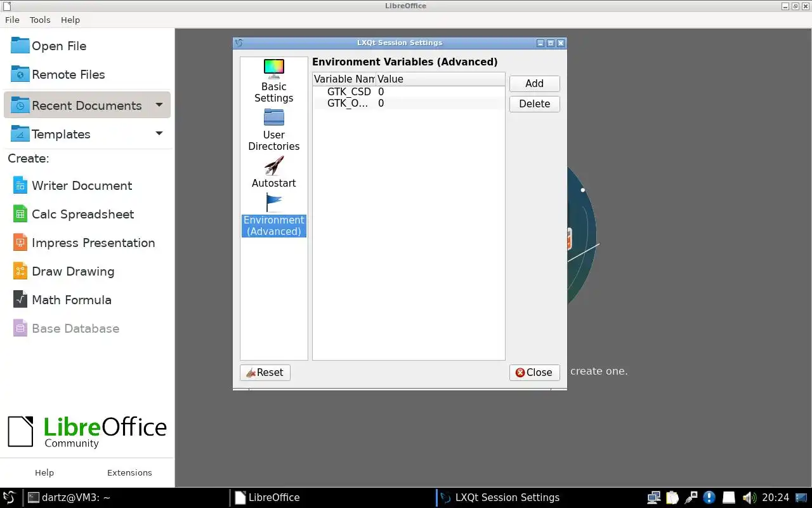Open LXQt application menu in taskbar
The height and width of the screenshot is (508, 812).
point(10,497)
